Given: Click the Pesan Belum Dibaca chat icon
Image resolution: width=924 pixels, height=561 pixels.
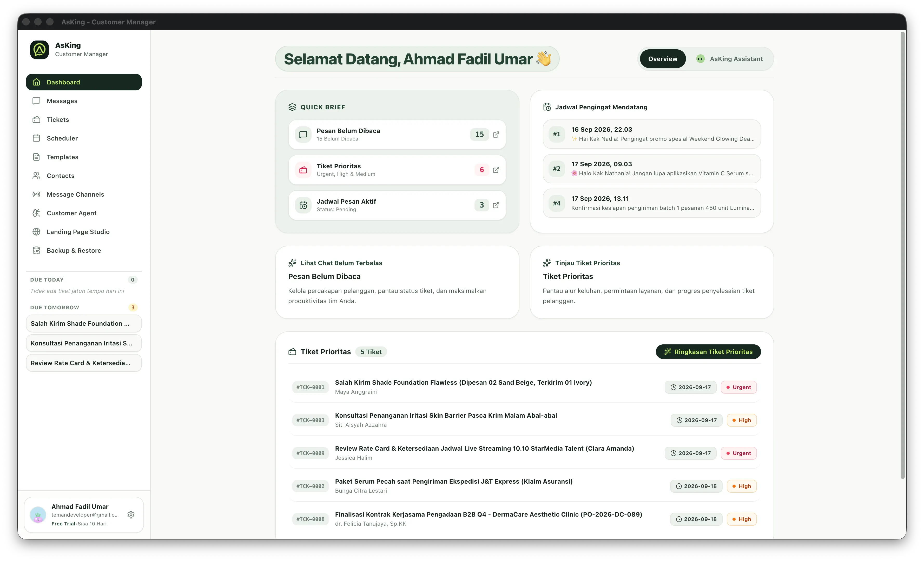Looking at the screenshot, I should pos(303,135).
